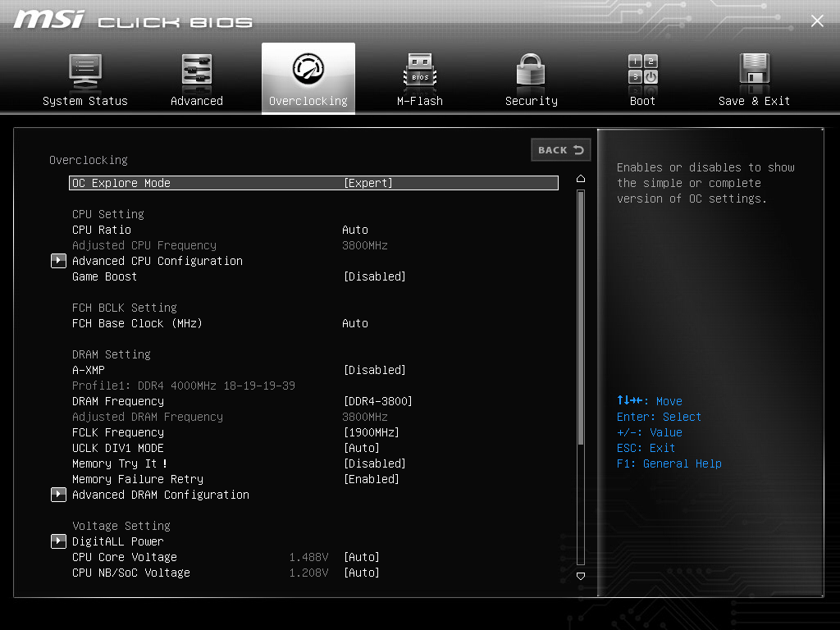Click the scroll down arrow
840x630 pixels.
pyautogui.click(x=581, y=576)
